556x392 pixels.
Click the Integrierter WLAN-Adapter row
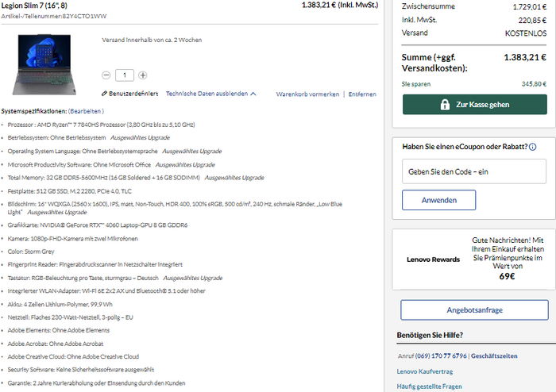[x=106, y=291]
